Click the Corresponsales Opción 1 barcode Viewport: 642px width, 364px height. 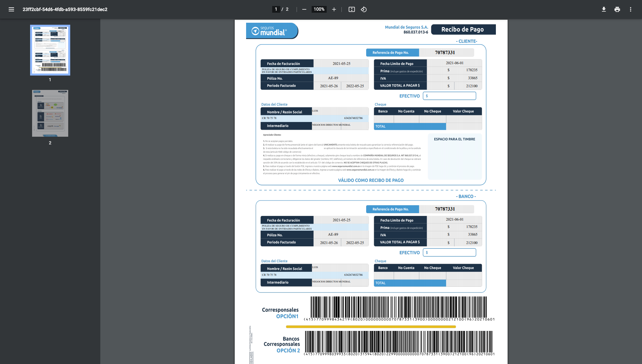pos(399,307)
